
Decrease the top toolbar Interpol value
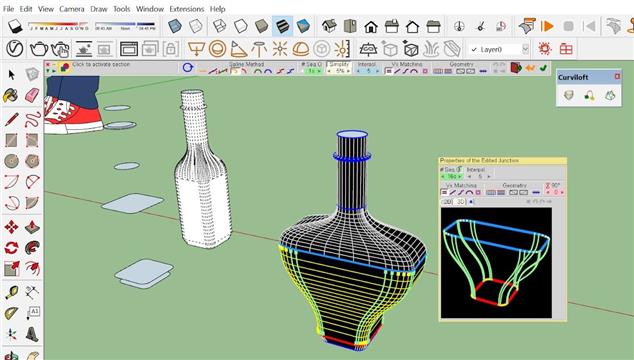pyautogui.click(x=358, y=71)
